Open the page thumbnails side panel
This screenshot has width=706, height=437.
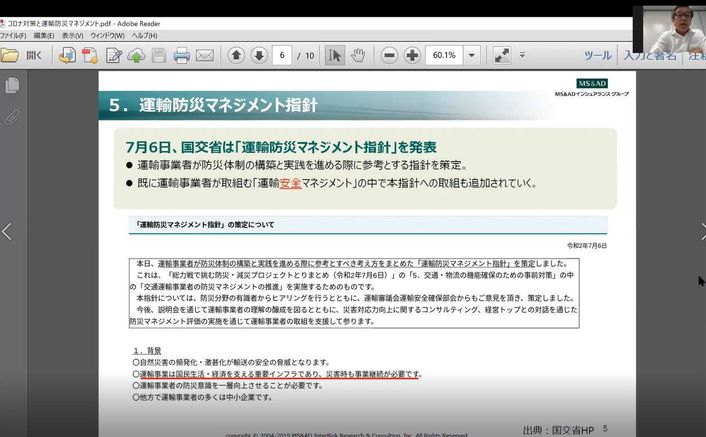click(12, 86)
